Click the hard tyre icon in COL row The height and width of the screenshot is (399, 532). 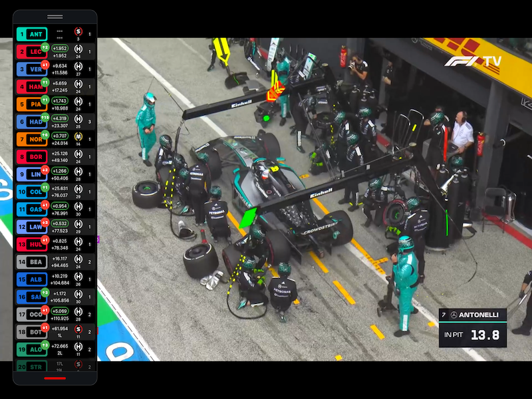(78, 189)
